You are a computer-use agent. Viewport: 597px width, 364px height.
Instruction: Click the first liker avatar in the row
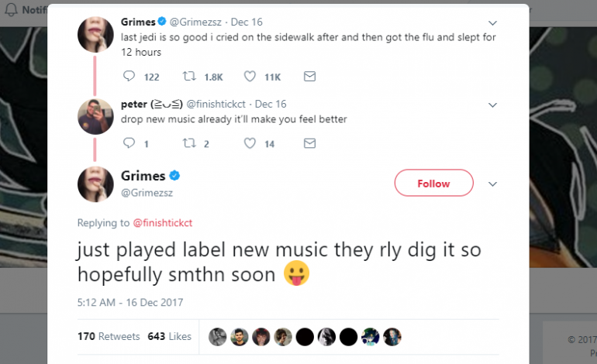click(x=217, y=337)
